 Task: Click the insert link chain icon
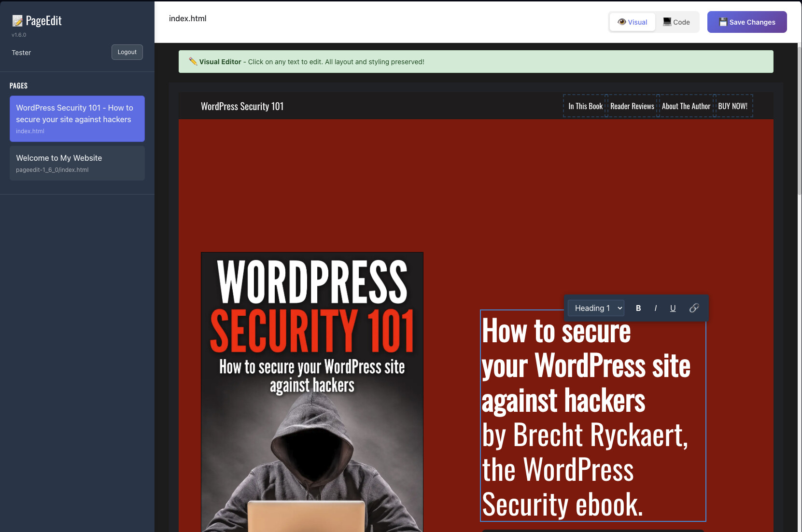[694, 308]
